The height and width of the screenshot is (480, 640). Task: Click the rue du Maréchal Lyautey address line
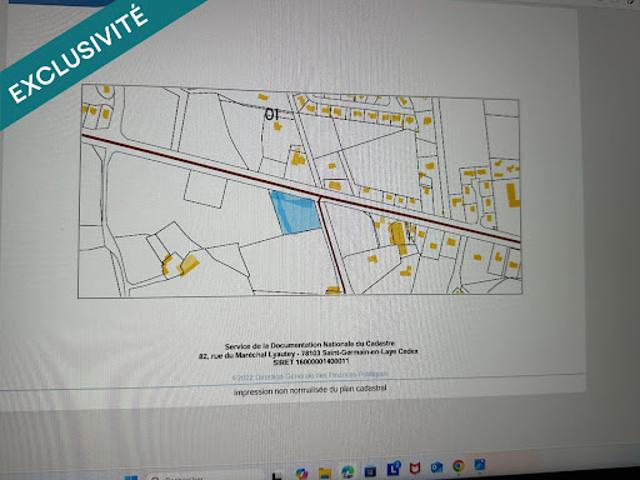311,352
